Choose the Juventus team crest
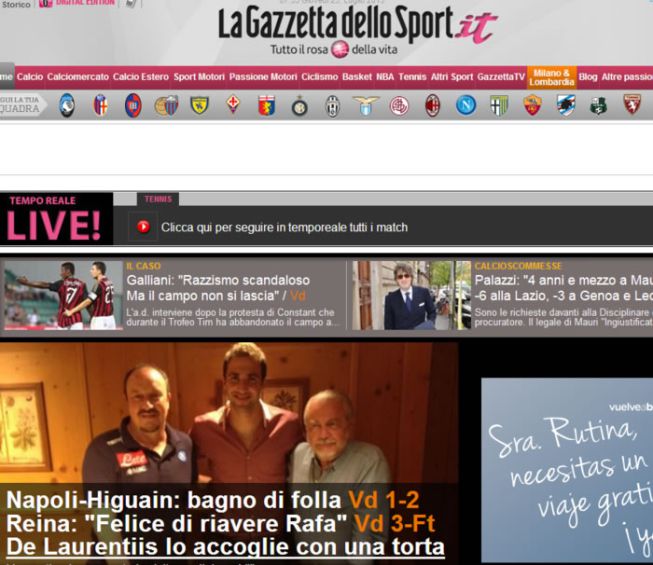The width and height of the screenshot is (653, 565). (x=332, y=105)
